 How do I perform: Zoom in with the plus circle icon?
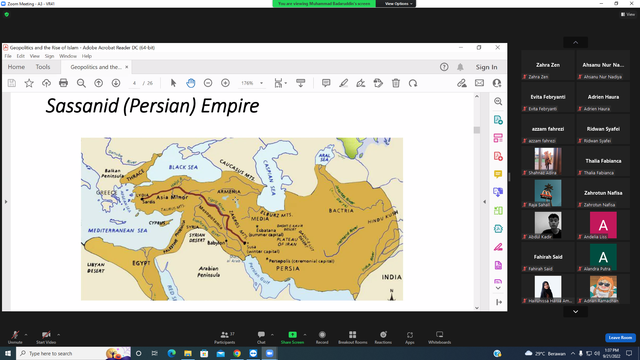pos(225,83)
